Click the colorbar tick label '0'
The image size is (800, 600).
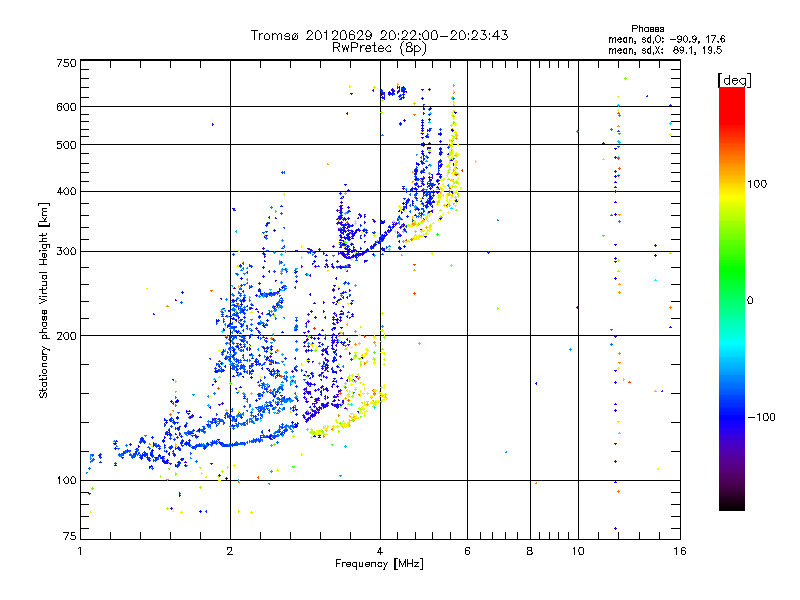750,301
